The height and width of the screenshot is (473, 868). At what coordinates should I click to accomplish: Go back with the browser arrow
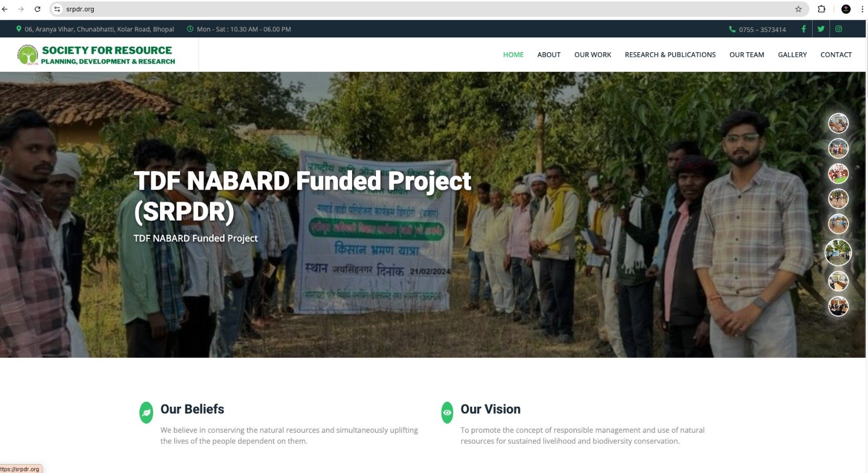(5, 9)
